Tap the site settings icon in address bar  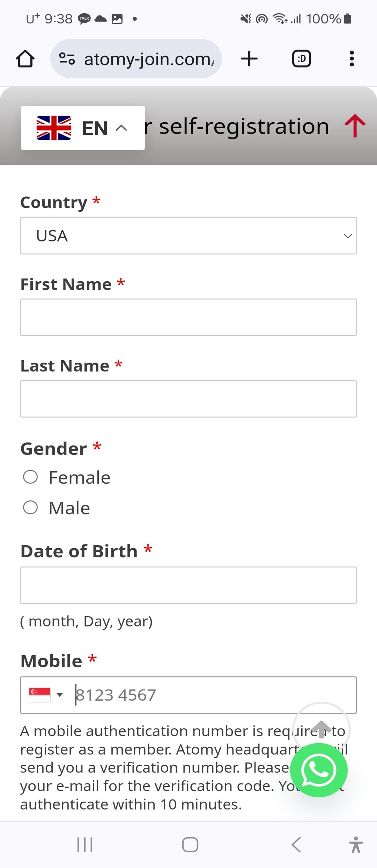[x=67, y=58]
